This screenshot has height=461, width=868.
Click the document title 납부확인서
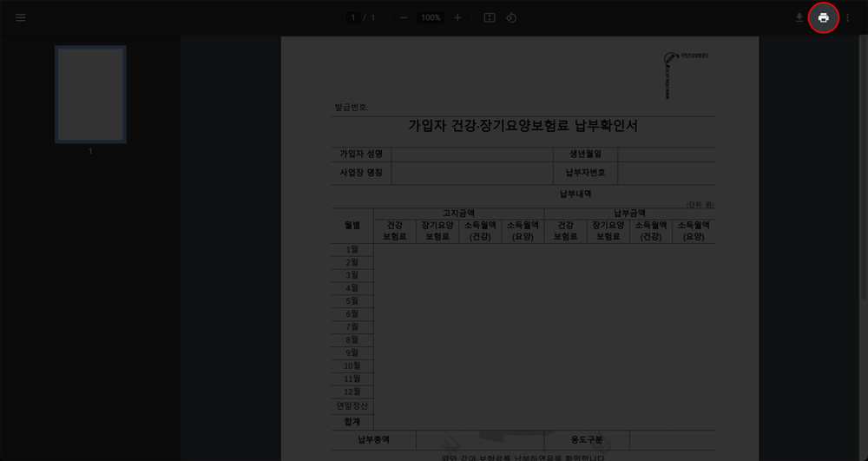(523, 126)
